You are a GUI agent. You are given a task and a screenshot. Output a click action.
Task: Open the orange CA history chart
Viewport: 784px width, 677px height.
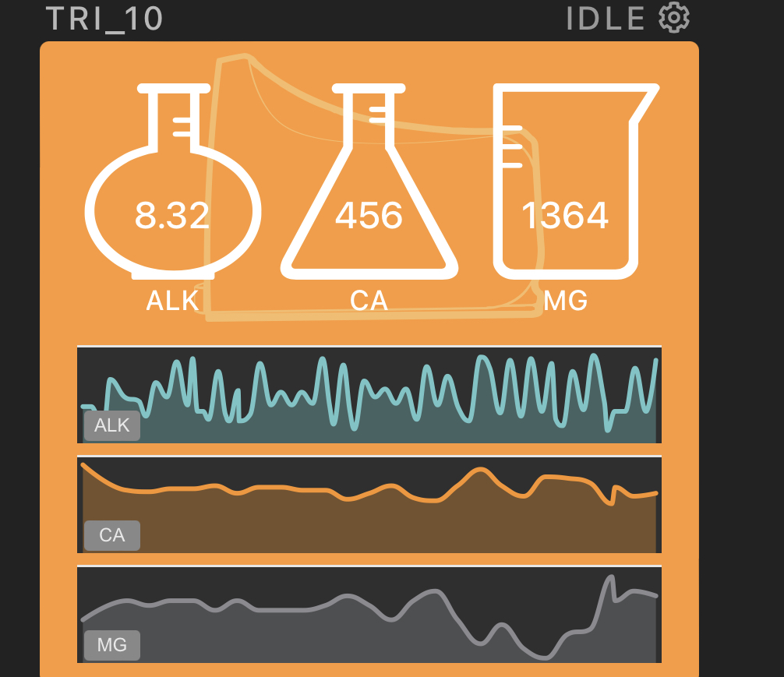(369, 505)
